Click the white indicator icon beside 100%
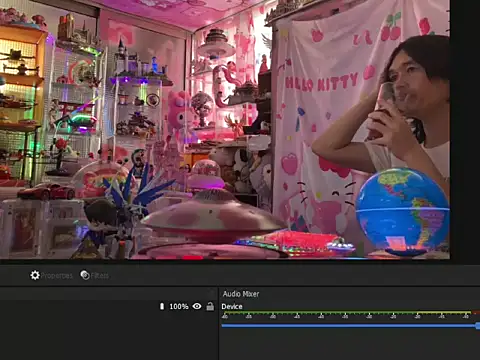This screenshot has height=360, width=480. click(x=162, y=306)
